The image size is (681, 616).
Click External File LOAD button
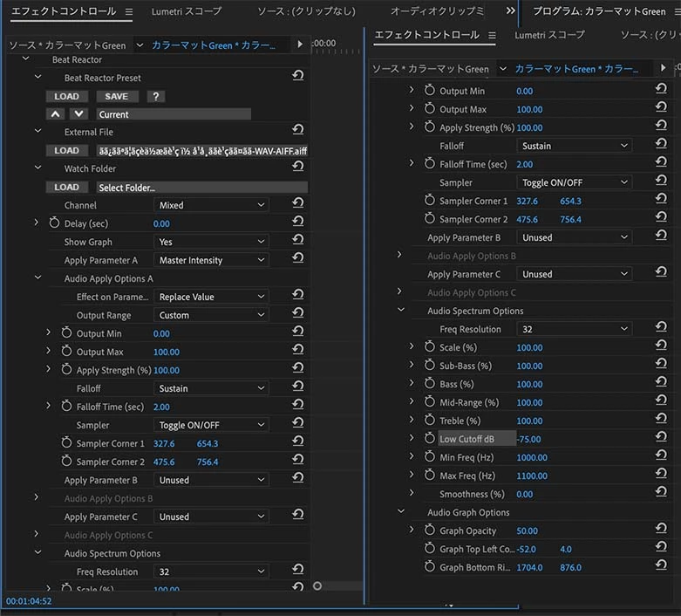click(x=67, y=150)
